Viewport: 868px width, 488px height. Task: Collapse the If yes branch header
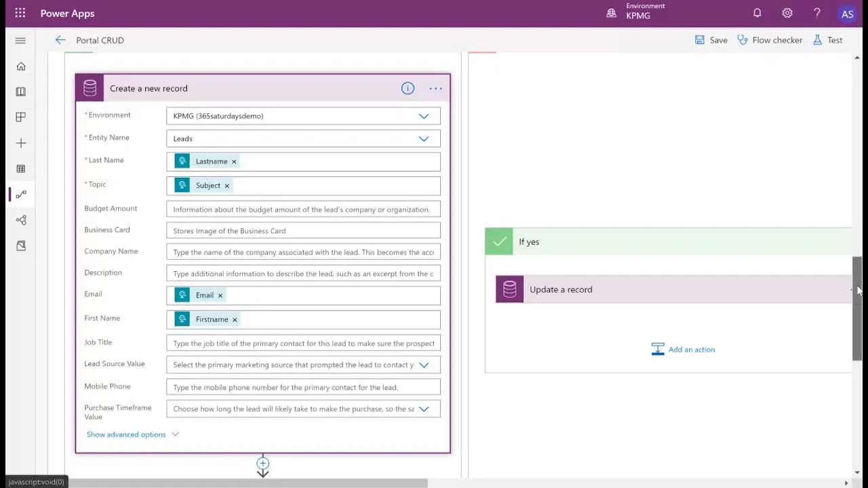coord(668,242)
